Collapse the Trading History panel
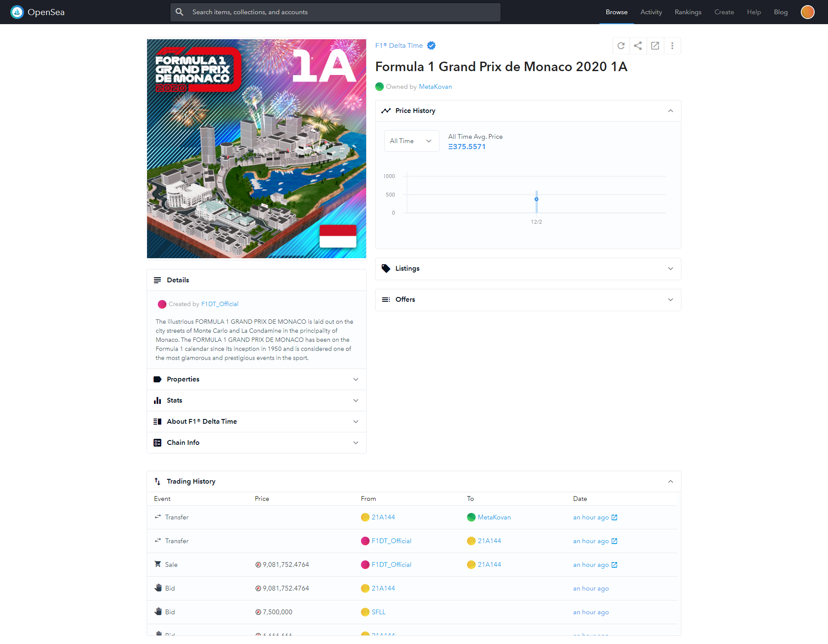The height and width of the screenshot is (644, 828). [x=671, y=481]
